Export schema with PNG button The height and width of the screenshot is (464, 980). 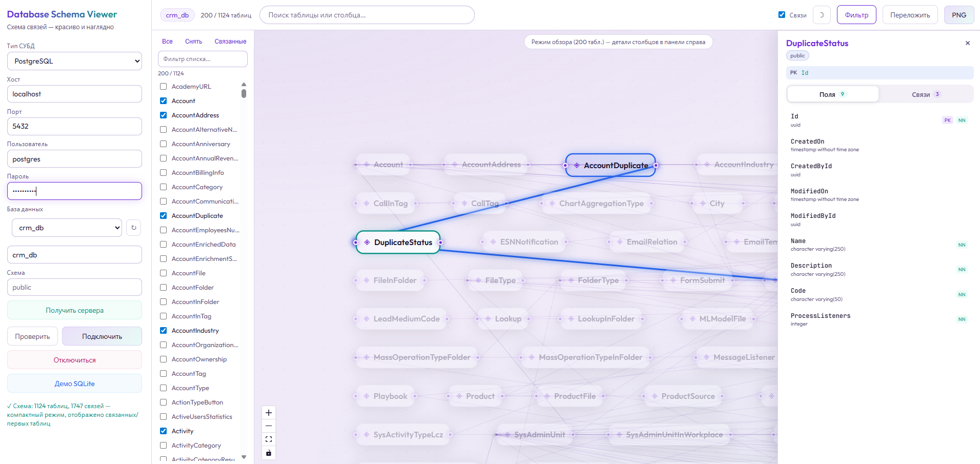pos(959,15)
